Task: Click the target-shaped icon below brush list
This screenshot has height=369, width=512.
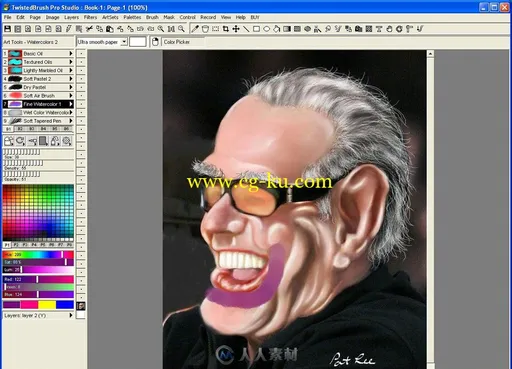Action: point(67,141)
